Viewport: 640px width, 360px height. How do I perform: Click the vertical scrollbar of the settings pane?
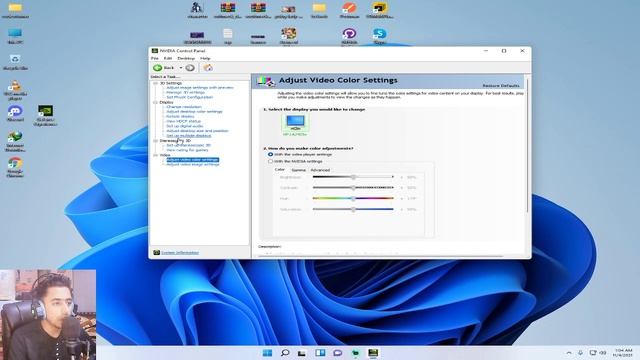pyautogui.click(x=527, y=145)
